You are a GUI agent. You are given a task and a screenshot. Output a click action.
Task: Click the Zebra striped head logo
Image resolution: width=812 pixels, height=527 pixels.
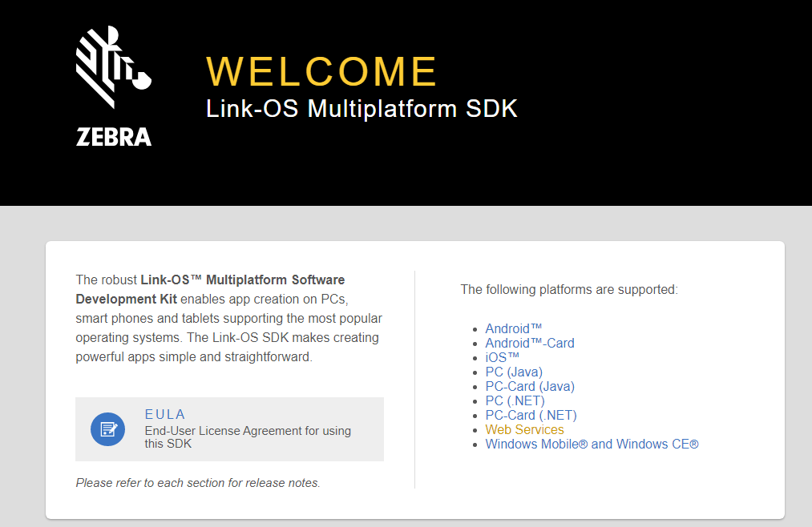[112, 67]
